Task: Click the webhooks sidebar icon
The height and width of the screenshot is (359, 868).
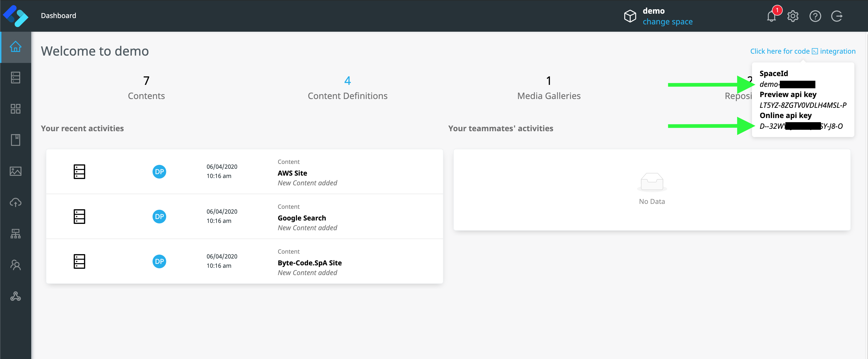Action: (x=16, y=296)
